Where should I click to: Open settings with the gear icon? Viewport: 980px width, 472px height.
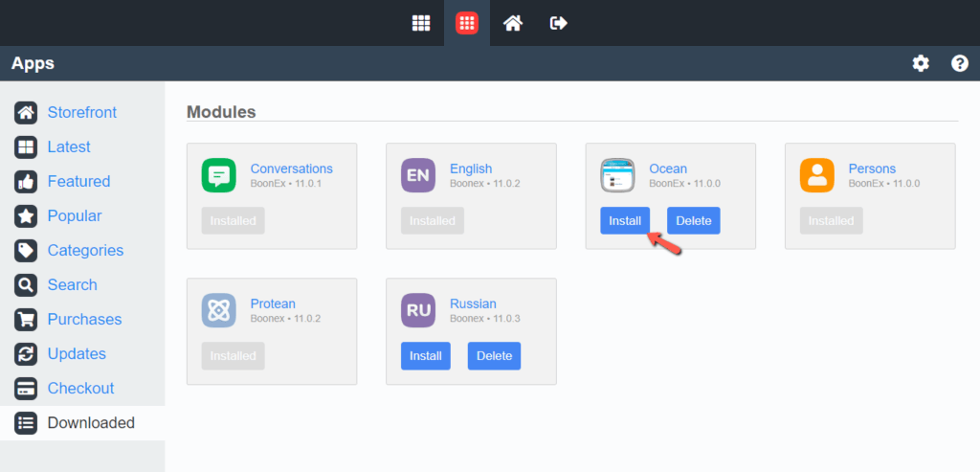pyautogui.click(x=921, y=63)
